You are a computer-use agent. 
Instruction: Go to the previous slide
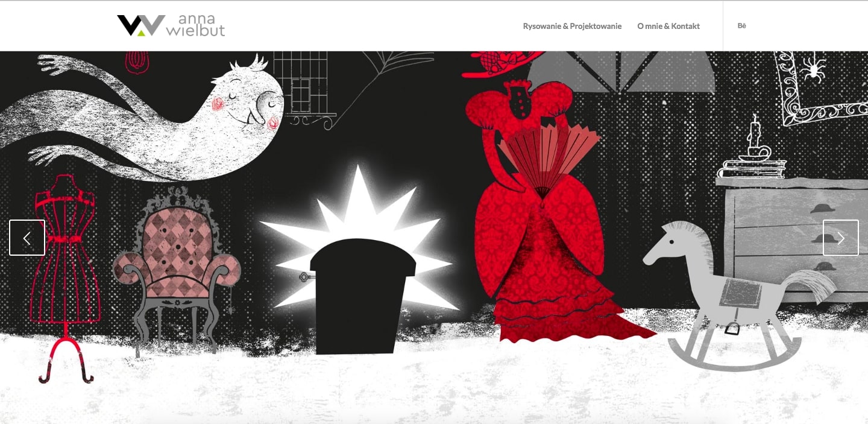point(27,238)
